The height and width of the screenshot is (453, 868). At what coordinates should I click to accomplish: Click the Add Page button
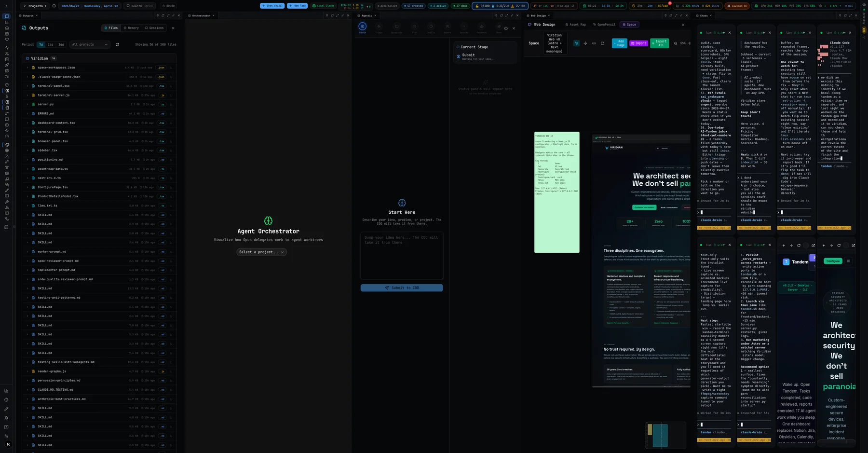pos(620,43)
